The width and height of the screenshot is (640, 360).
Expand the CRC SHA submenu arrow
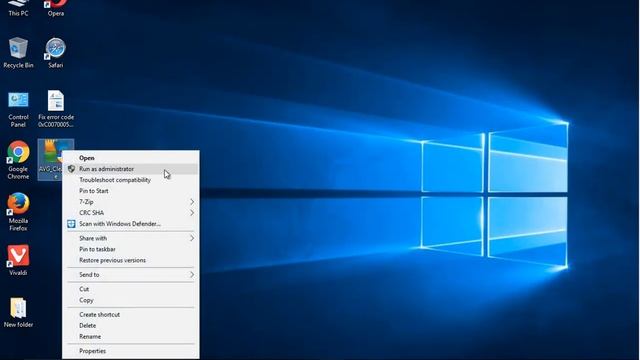coord(192,213)
